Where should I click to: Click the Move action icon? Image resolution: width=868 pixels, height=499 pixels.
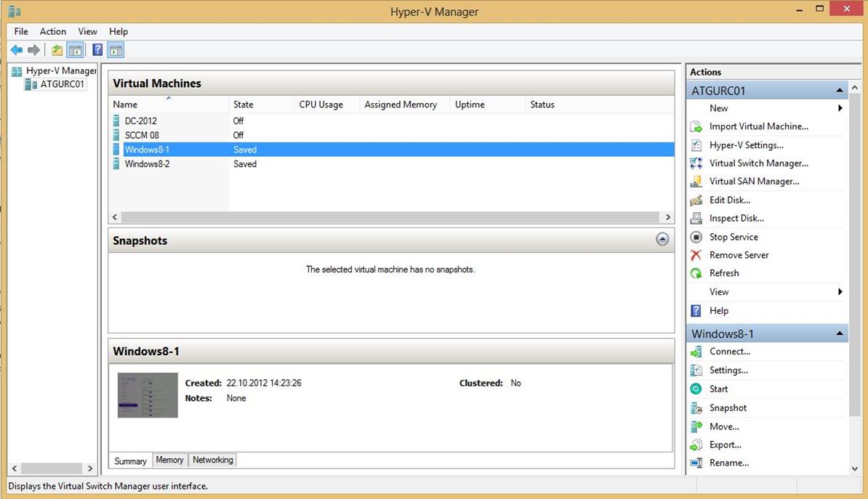point(696,426)
